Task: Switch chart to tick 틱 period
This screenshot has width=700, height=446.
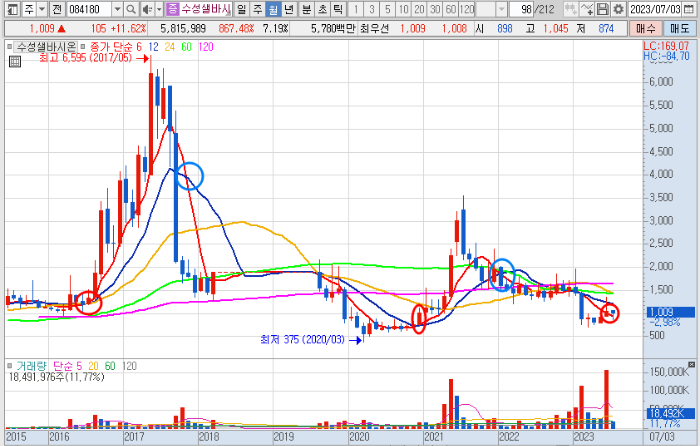Action: (338, 9)
